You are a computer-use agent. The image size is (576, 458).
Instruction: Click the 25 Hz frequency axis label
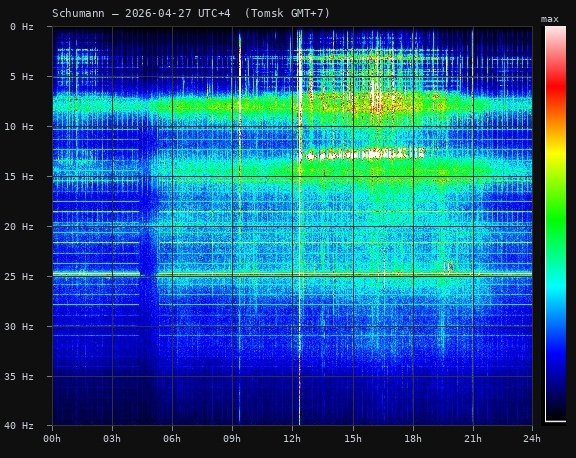point(19,277)
